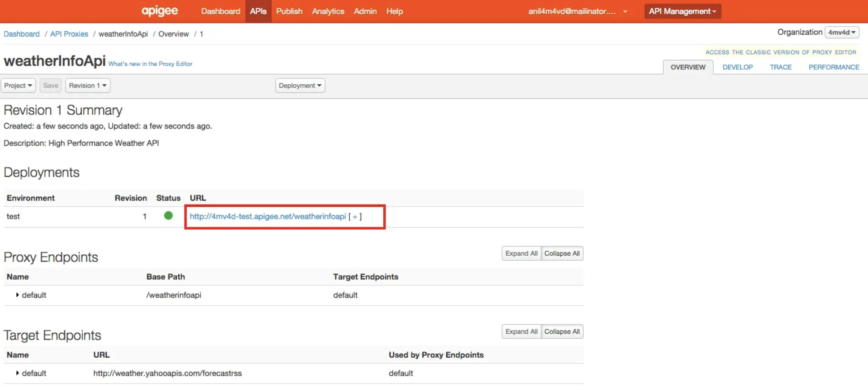Click the API Proxies breadcrumb link

click(69, 34)
